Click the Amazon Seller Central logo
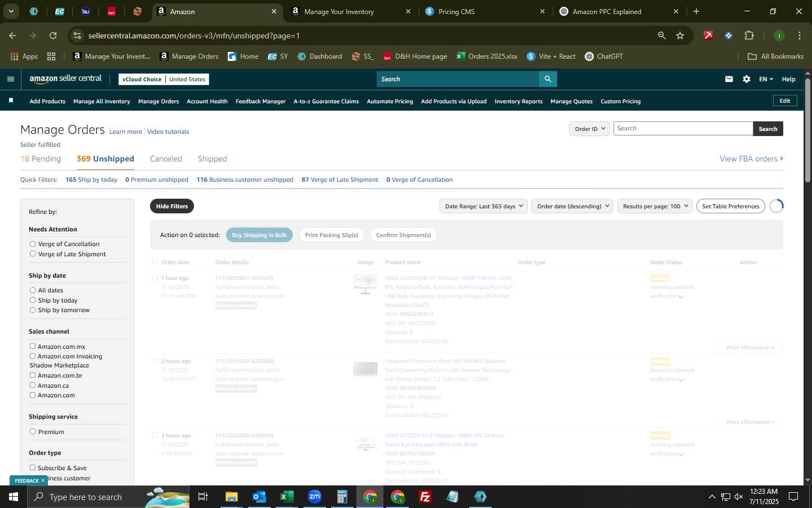Screen dimensions: 812x508 point(65,79)
